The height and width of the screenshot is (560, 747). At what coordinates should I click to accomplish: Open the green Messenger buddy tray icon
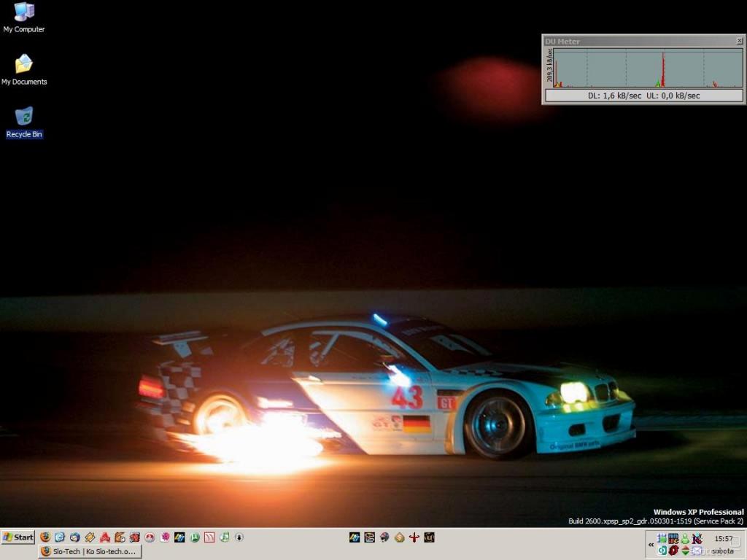(685, 539)
